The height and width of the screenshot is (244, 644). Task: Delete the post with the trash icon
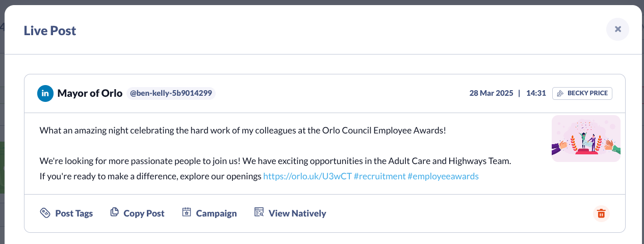click(x=601, y=213)
